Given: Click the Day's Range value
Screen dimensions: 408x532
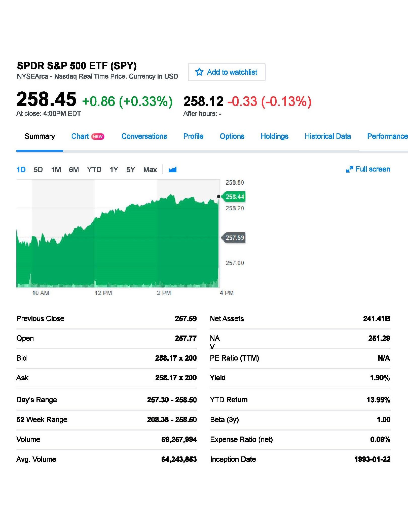Looking at the screenshot, I should click(x=172, y=400).
